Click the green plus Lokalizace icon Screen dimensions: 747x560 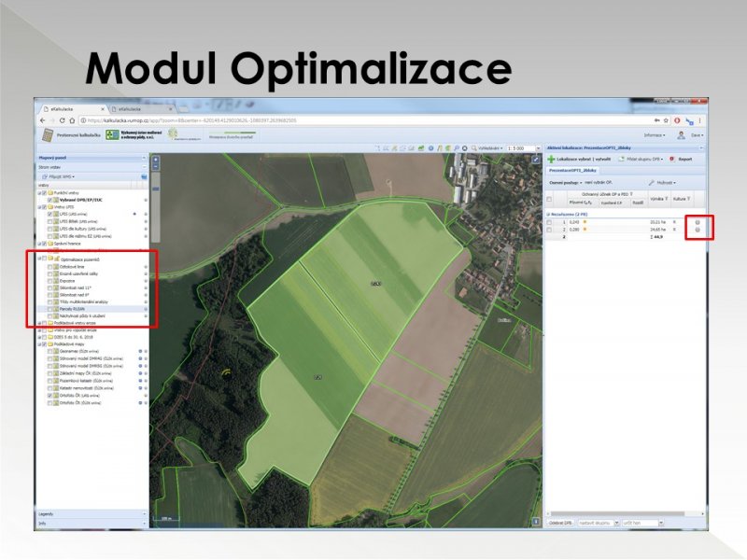coord(552,159)
